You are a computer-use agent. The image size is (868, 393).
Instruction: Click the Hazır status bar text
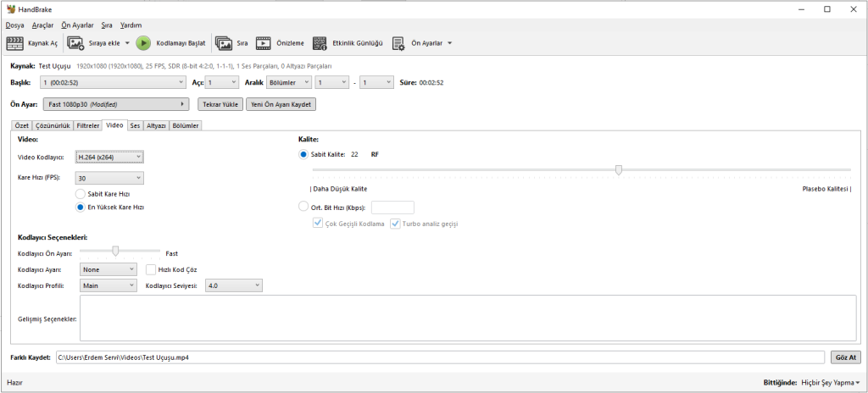click(14, 383)
